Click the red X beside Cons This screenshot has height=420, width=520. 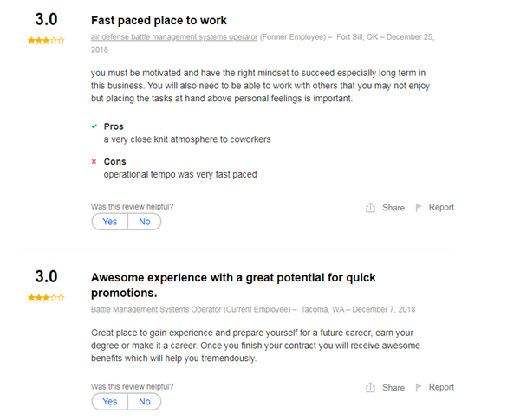pos(94,162)
